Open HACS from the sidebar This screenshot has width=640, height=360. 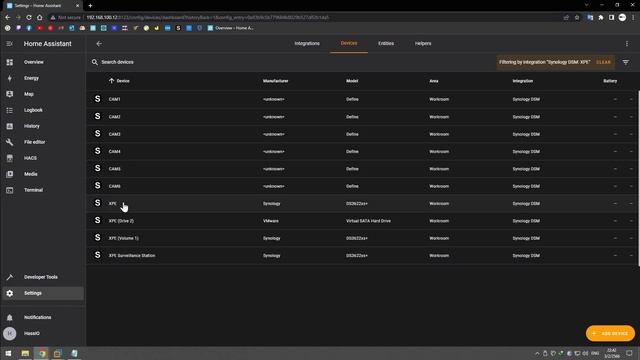coord(43,158)
